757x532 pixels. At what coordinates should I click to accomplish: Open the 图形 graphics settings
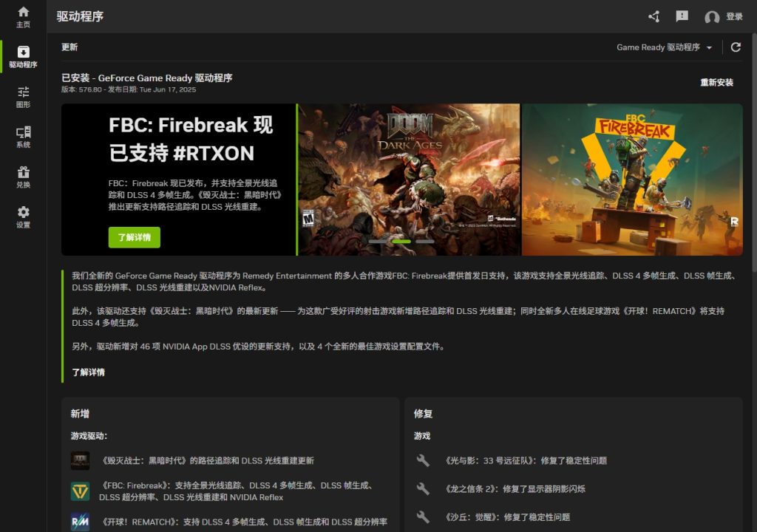(x=23, y=97)
